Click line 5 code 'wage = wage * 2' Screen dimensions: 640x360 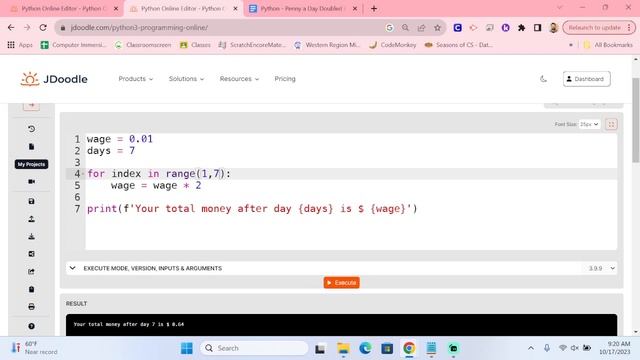click(x=156, y=185)
